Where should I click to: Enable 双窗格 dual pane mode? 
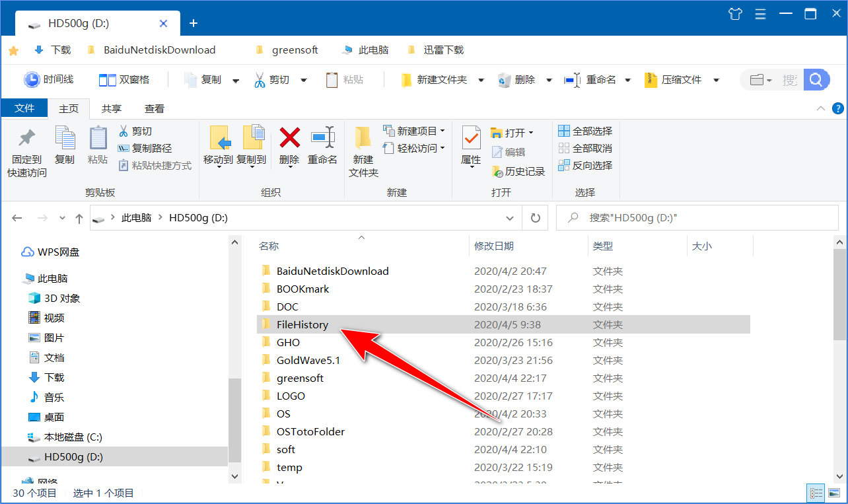(125, 79)
